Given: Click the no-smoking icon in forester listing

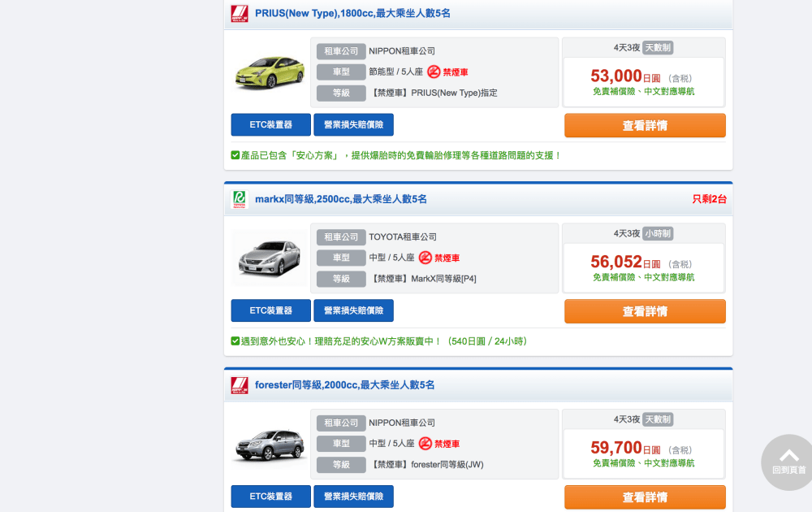Looking at the screenshot, I should click(x=425, y=444).
